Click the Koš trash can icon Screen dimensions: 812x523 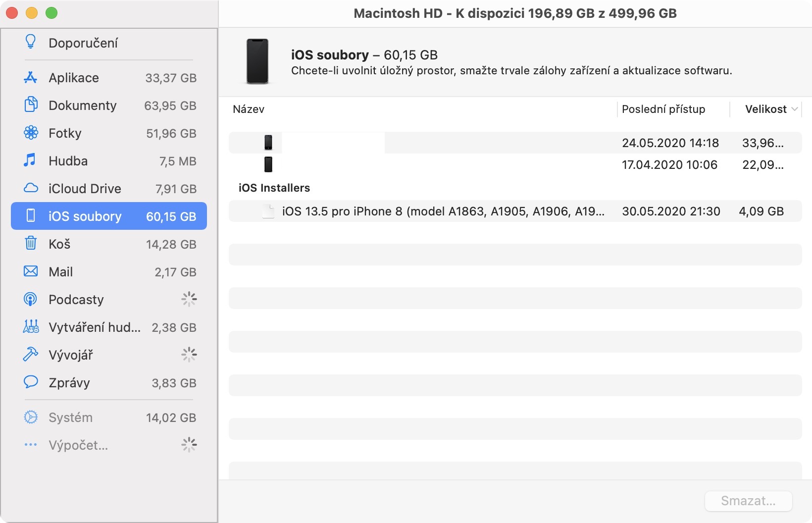click(x=31, y=244)
